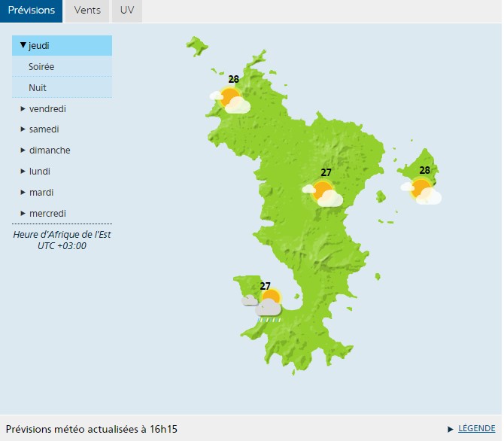Click the temperature 27 at the island center
Viewport: 504px width, 441px height.
(x=326, y=173)
